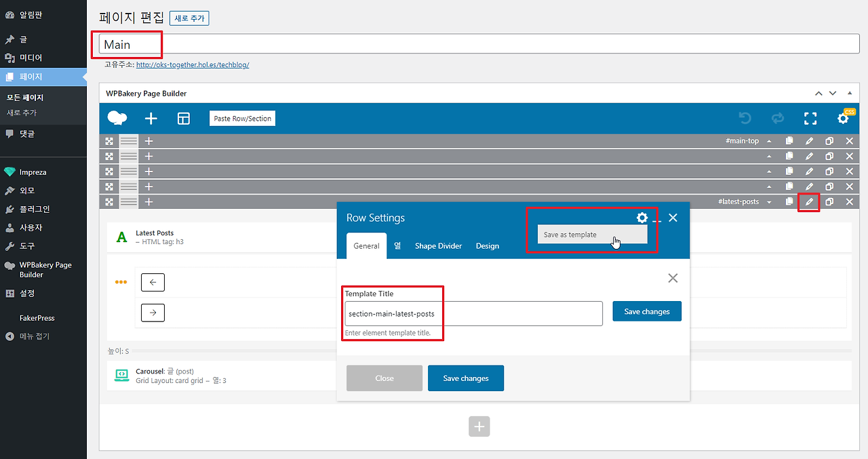Viewport: 868px width, 459px height.
Task: Click the page title field Main
Action: point(479,44)
